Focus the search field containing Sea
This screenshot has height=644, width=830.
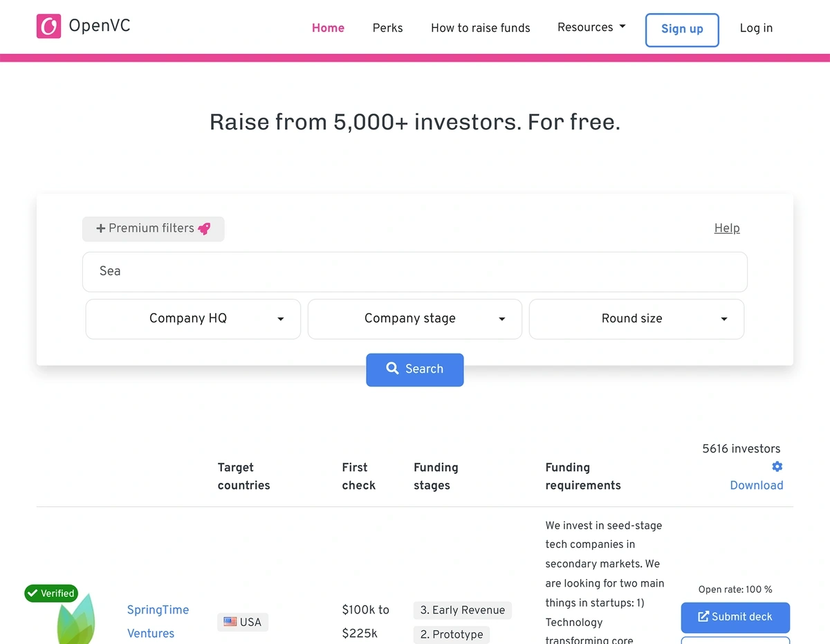[415, 272]
